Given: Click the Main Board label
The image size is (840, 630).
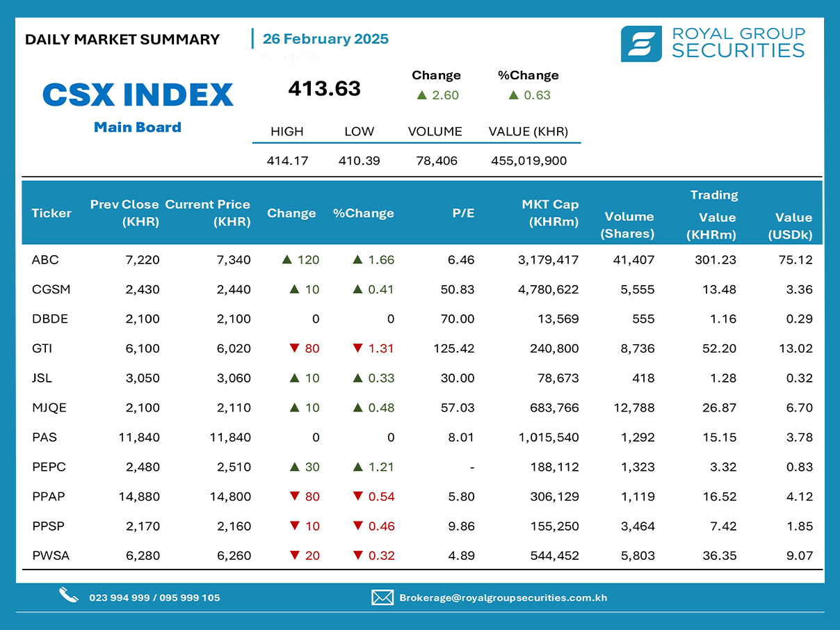Looking at the screenshot, I should (138, 127).
